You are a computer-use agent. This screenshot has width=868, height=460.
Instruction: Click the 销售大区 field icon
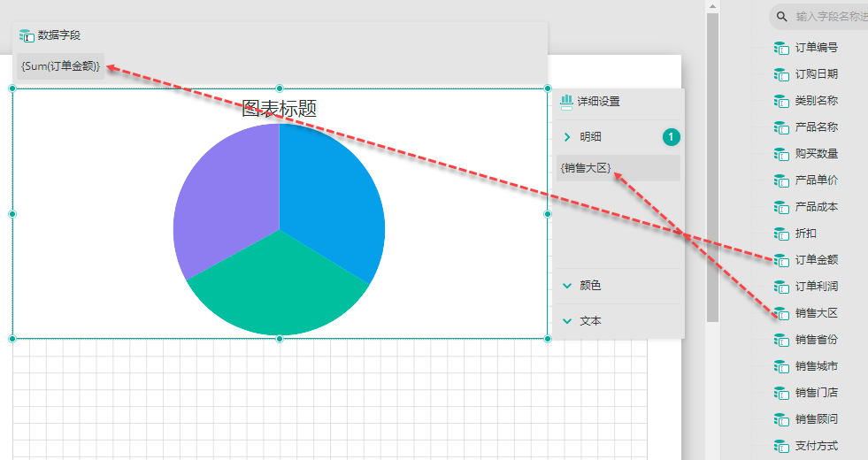tap(781, 314)
